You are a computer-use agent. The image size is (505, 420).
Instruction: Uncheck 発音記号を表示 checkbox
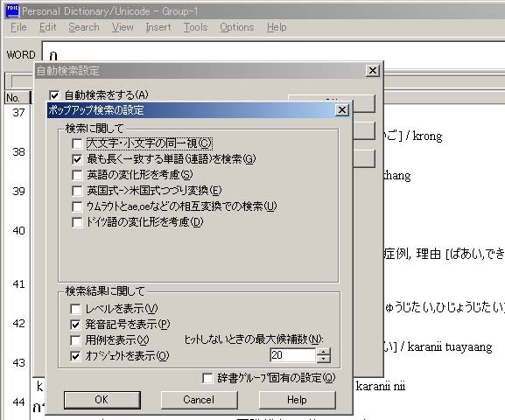[x=75, y=325]
